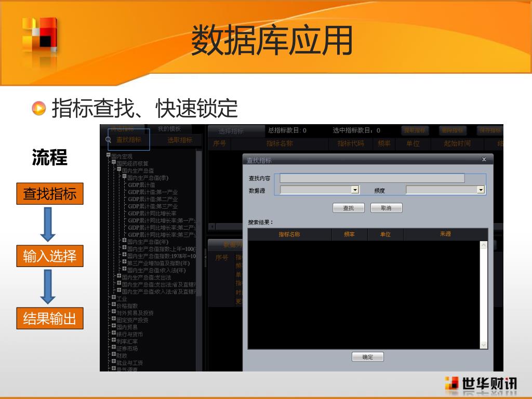Click left arrow of main table horizontal scrollbar
The width and height of the screenshot is (532, 399).
click(x=212, y=227)
